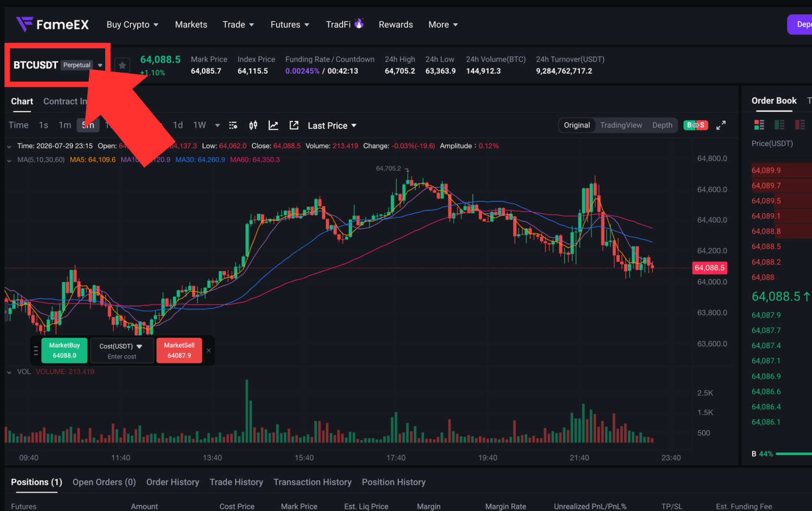812x511 pixels.
Task: Open more time intervals dropdown arrow
Action: [217, 125]
